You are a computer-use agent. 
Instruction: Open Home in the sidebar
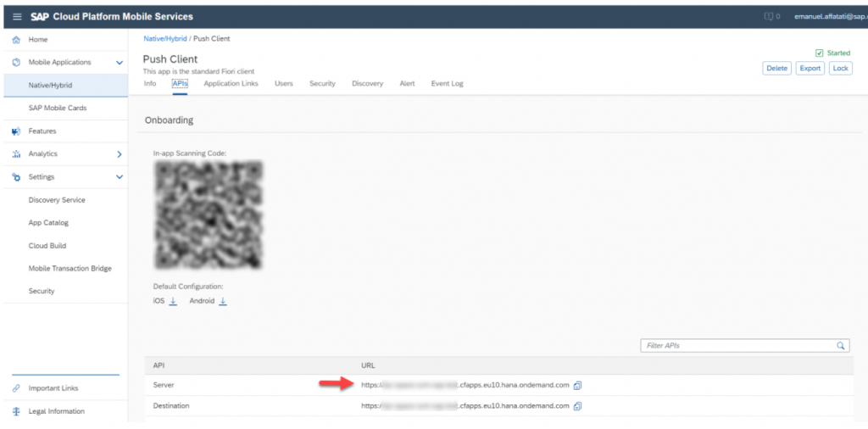[38, 40]
